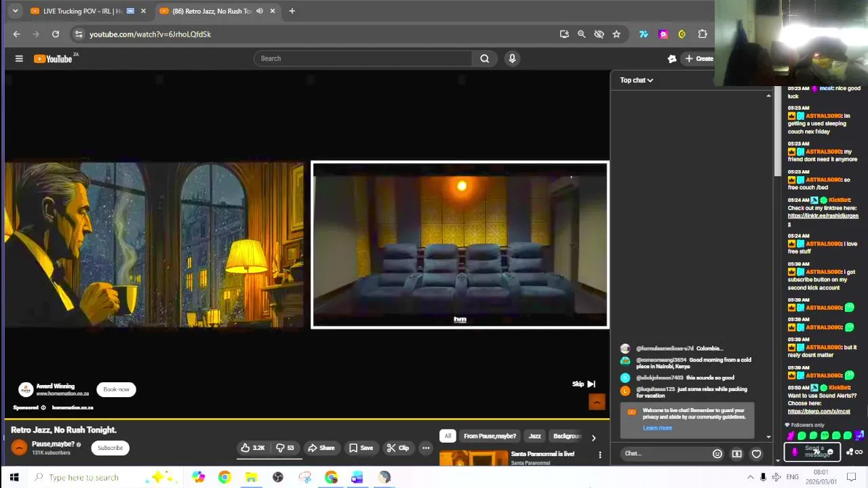
Task: Open the notification center icon
Action: (x=851, y=477)
